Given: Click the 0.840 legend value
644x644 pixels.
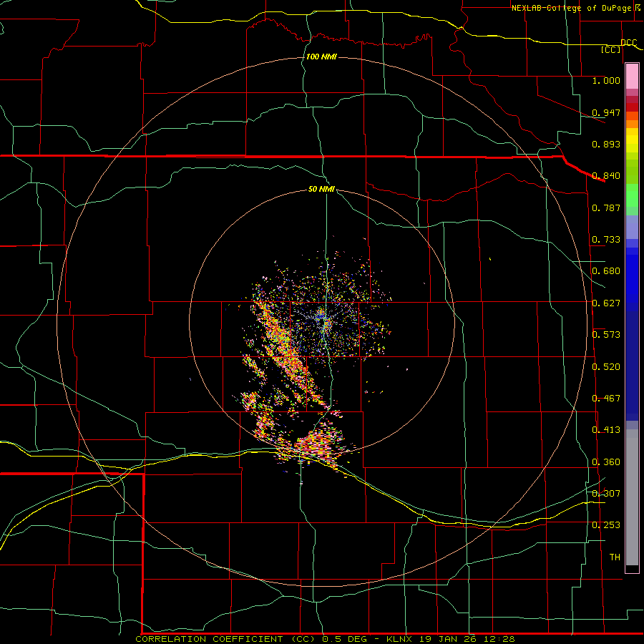Looking at the screenshot, I should click(606, 176).
